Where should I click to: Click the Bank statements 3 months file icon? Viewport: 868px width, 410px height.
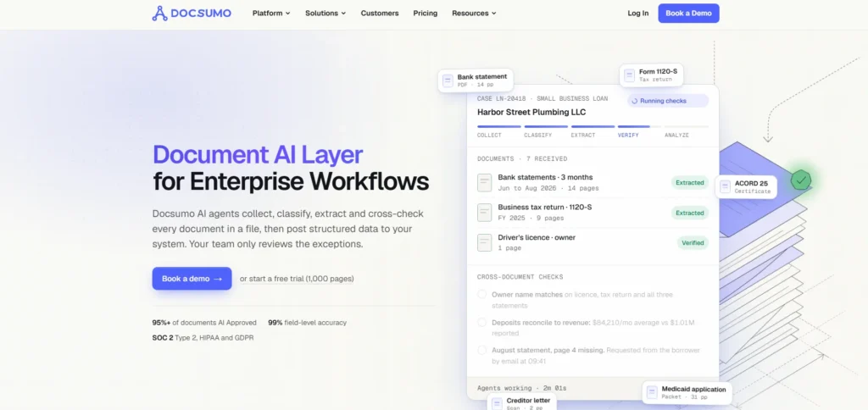click(484, 183)
